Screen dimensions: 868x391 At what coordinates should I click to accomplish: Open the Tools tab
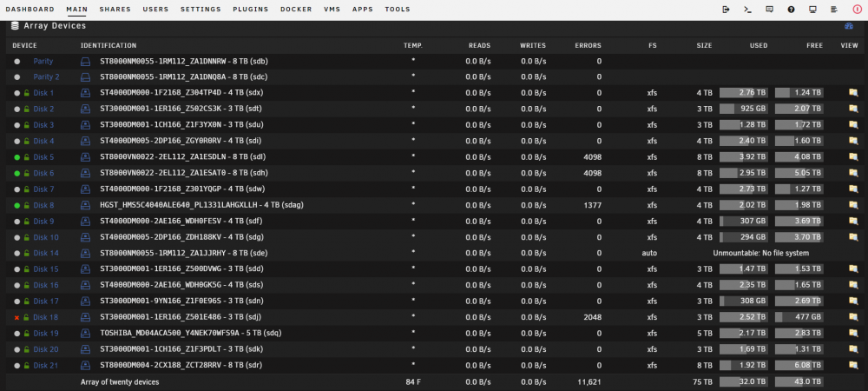point(398,10)
